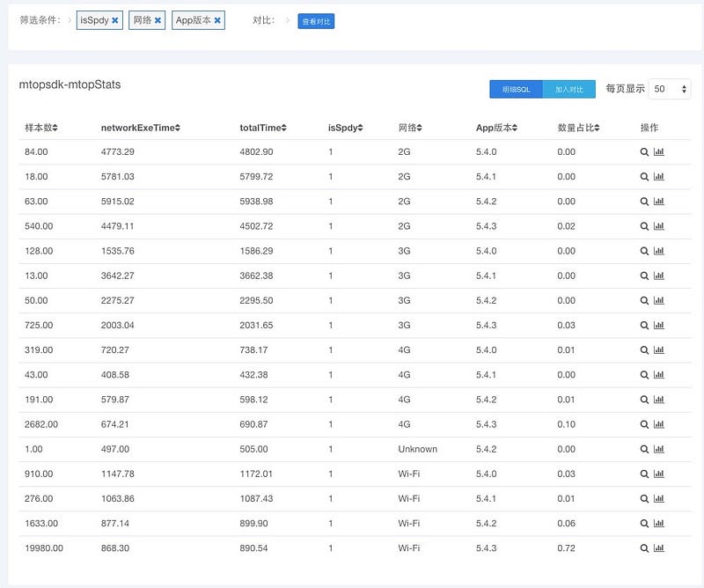This screenshot has width=704, height=588.
Task: Select the 0.10 数量占比 value
Action: point(566,424)
